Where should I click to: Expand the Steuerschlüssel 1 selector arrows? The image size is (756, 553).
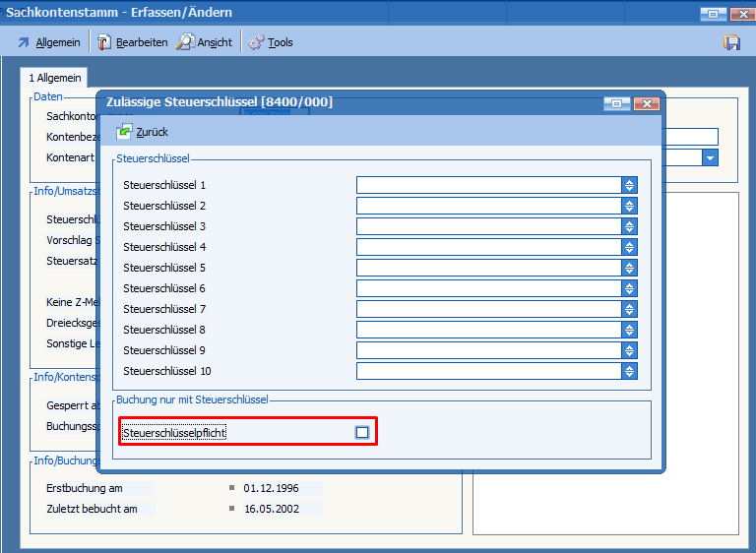pos(629,185)
